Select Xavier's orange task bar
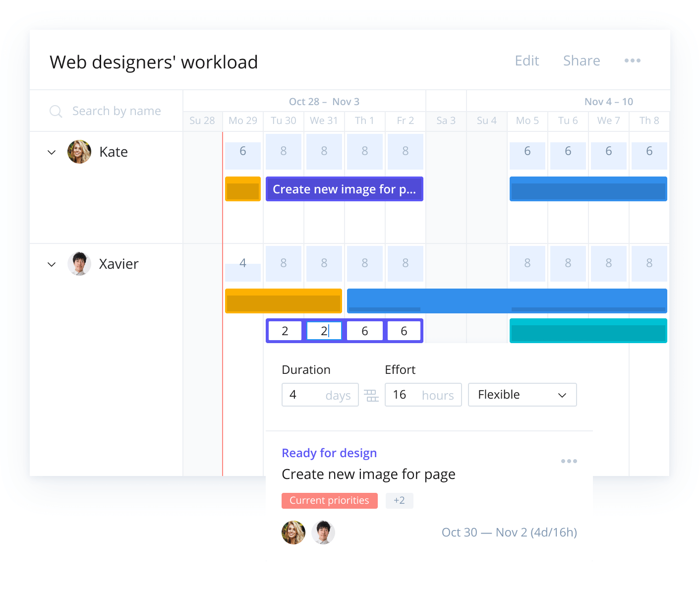 coord(284,301)
